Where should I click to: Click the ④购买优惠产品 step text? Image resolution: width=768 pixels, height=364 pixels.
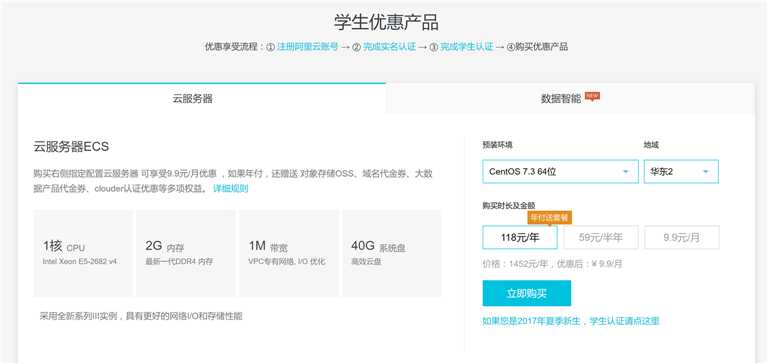537,47
